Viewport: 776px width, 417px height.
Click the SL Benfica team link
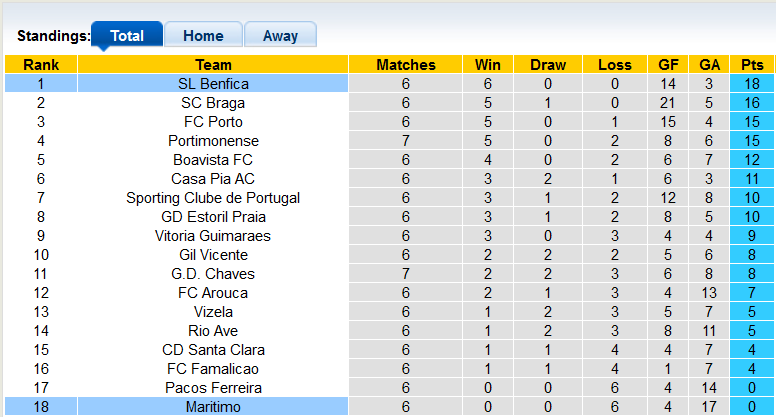coord(213,84)
